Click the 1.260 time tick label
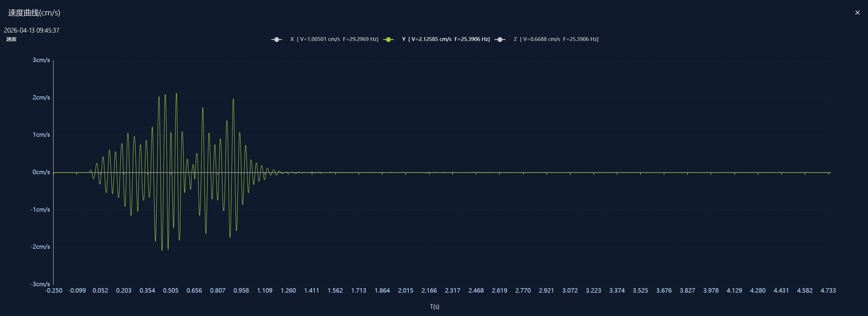The width and height of the screenshot is (868, 316). click(x=288, y=291)
